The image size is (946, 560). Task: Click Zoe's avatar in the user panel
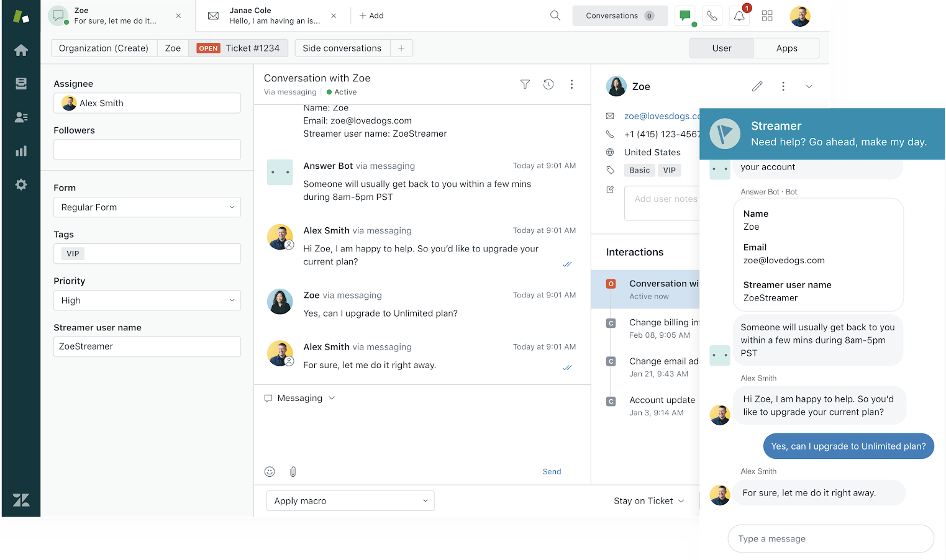coord(616,86)
